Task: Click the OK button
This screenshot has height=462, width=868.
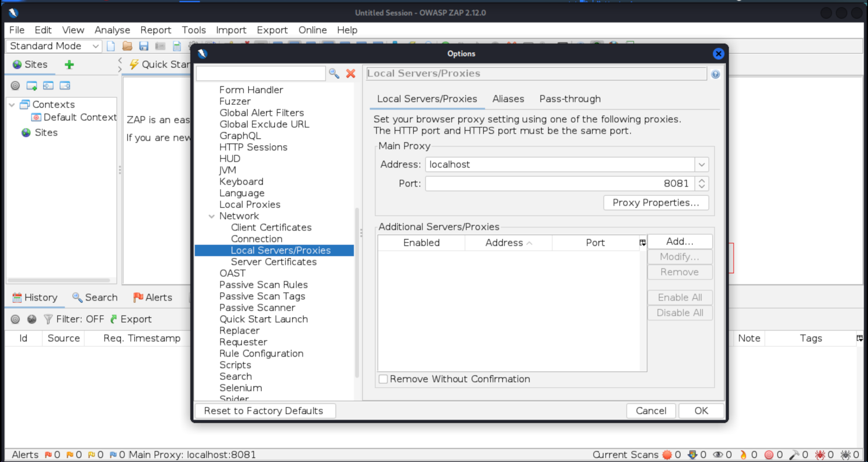Action: pyautogui.click(x=701, y=411)
